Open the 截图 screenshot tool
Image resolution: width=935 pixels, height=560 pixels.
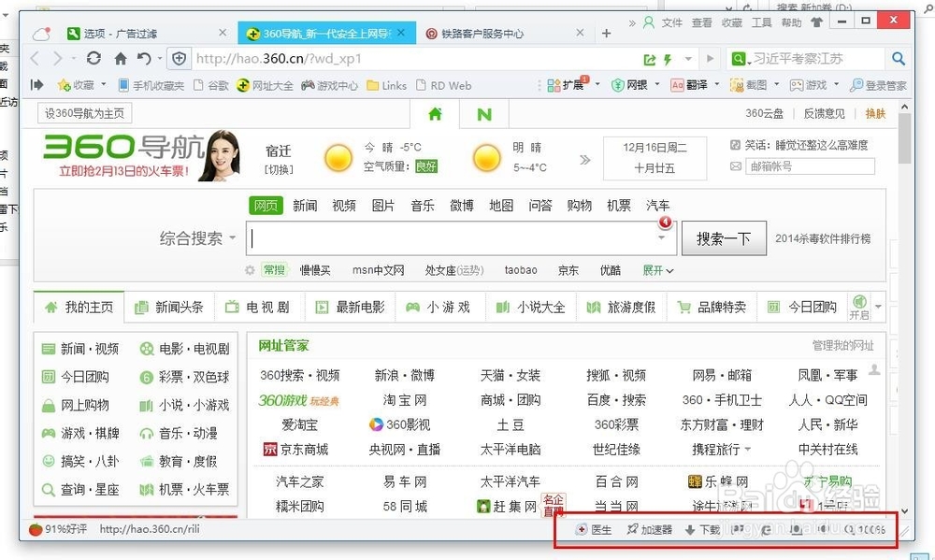(749, 85)
